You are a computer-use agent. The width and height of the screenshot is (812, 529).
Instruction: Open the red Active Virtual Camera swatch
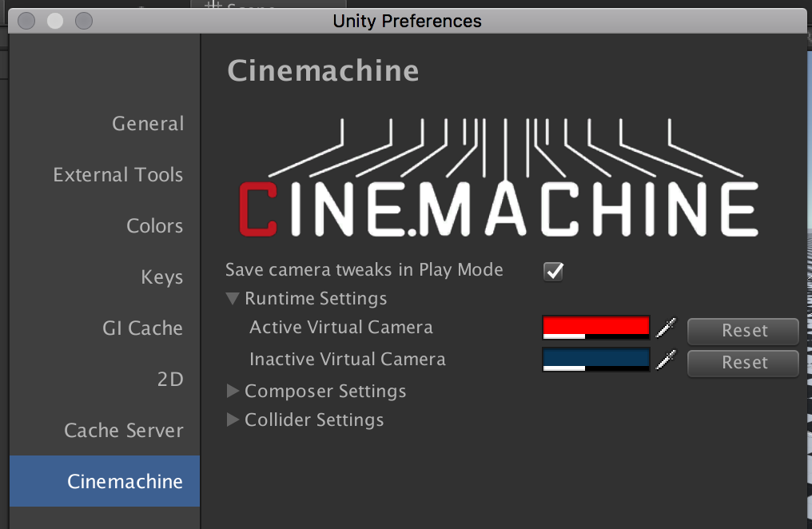[x=595, y=326]
